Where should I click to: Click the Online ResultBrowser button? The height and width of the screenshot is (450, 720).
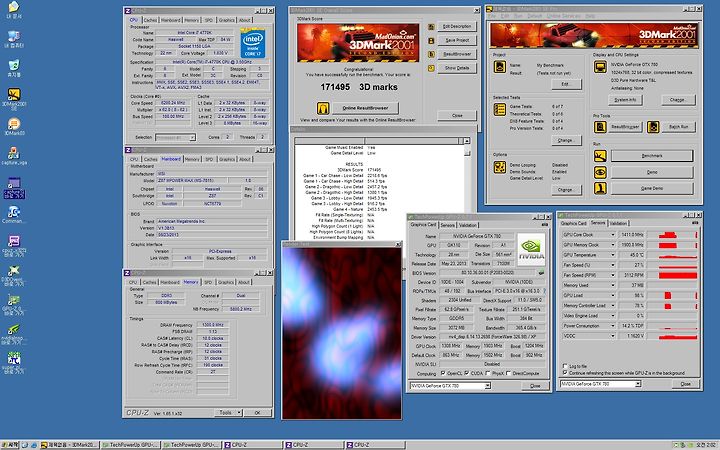coord(366,108)
